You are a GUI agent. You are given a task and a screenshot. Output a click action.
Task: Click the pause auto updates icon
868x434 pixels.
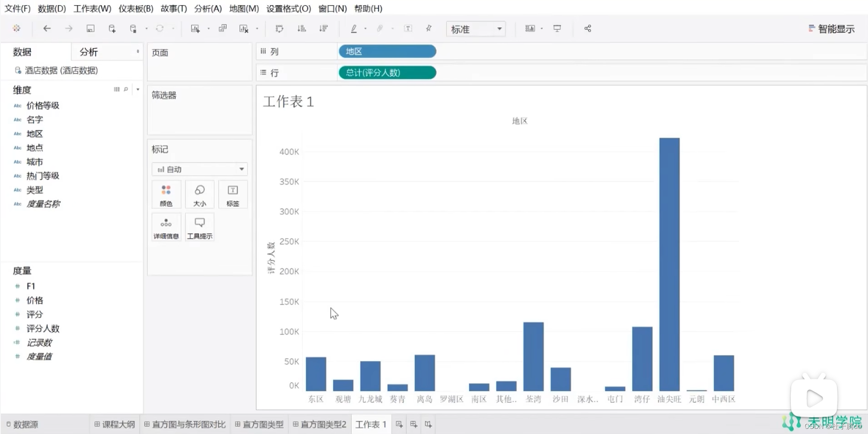click(x=133, y=28)
